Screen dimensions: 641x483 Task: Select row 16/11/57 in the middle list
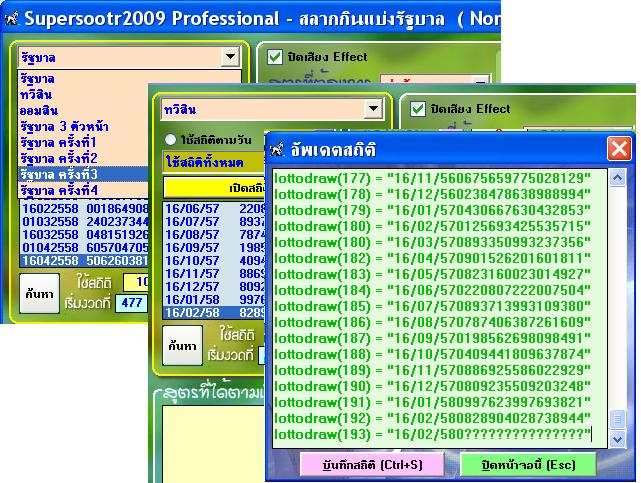(214, 274)
